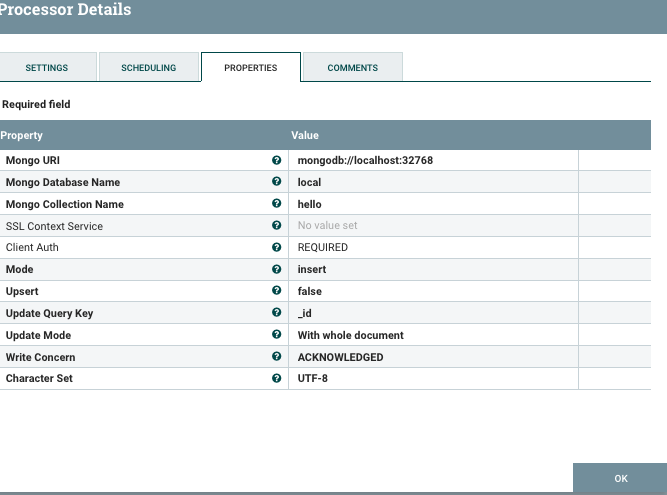This screenshot has height=495, width=667.
Task: Open the Mode value showing insert
Action: (x=432, y=270)
